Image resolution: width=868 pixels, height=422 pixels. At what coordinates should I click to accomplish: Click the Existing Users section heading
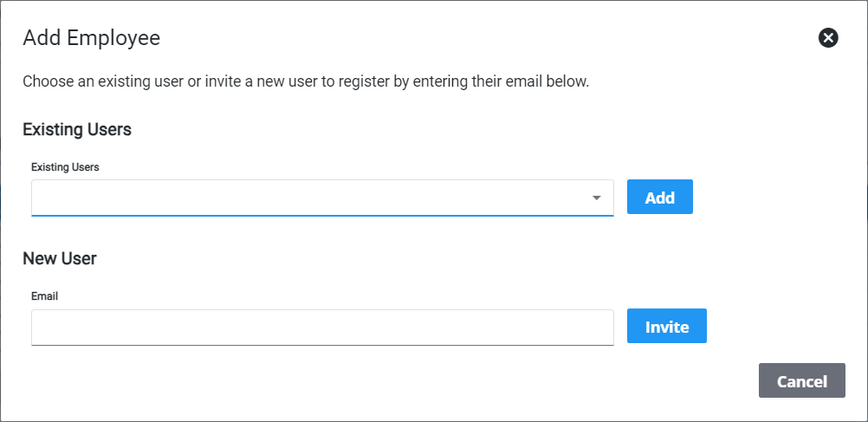pyautogui.click(x=77, y=129)
